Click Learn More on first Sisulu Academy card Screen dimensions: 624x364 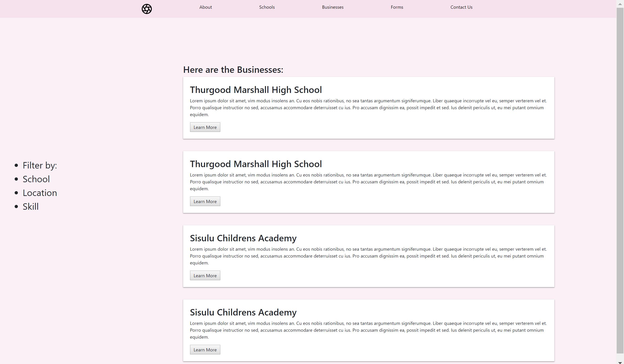point(205,275)
